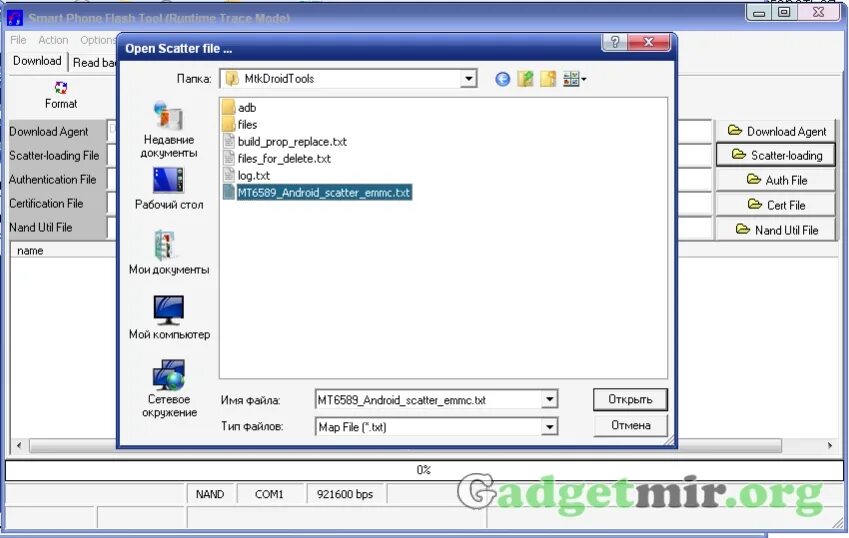
Task: Expand the Тип файлов dropdown arrow
Action: [549, 427]
